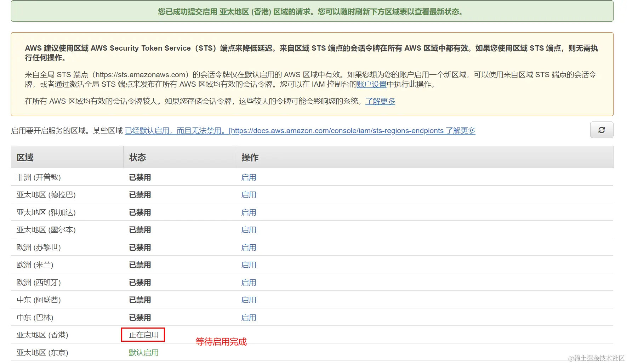Select the 亚太地区 (雅加达) region name
627x364 pixels.
(x=46, y=212)
